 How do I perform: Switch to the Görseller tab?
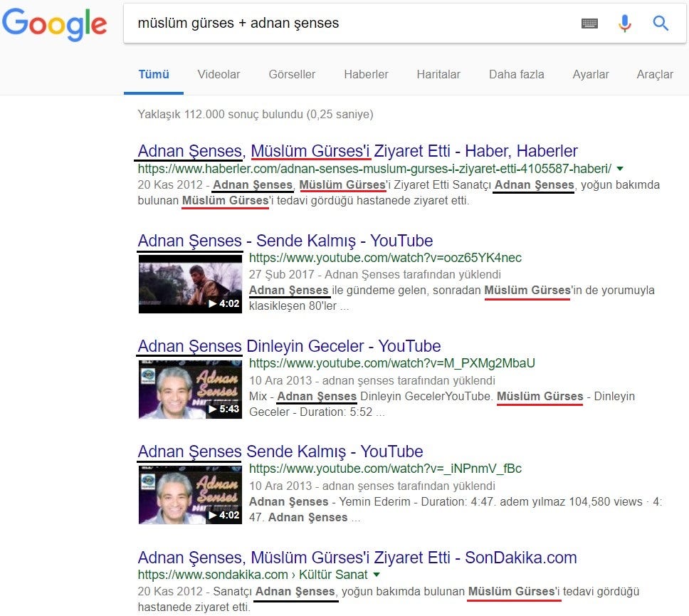(x=292, y=74)
